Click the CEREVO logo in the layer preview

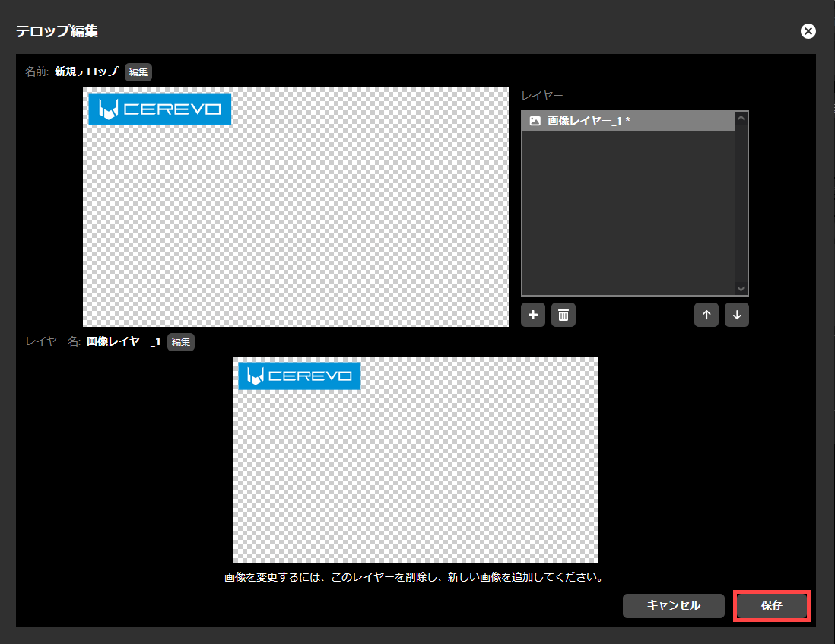(299, 376)
